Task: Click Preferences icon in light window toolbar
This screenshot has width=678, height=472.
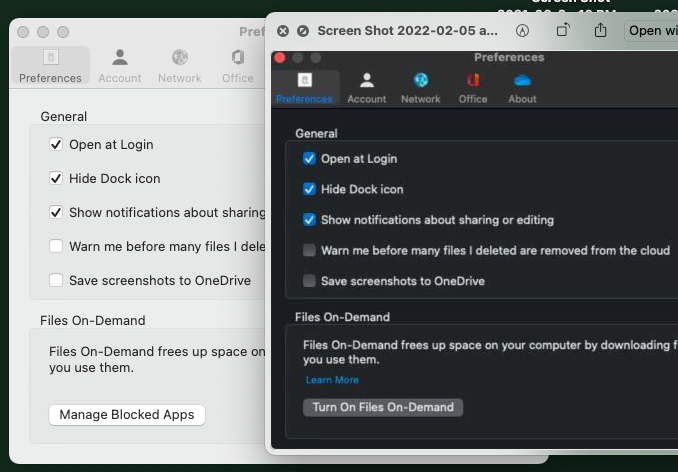Action: 51,57
